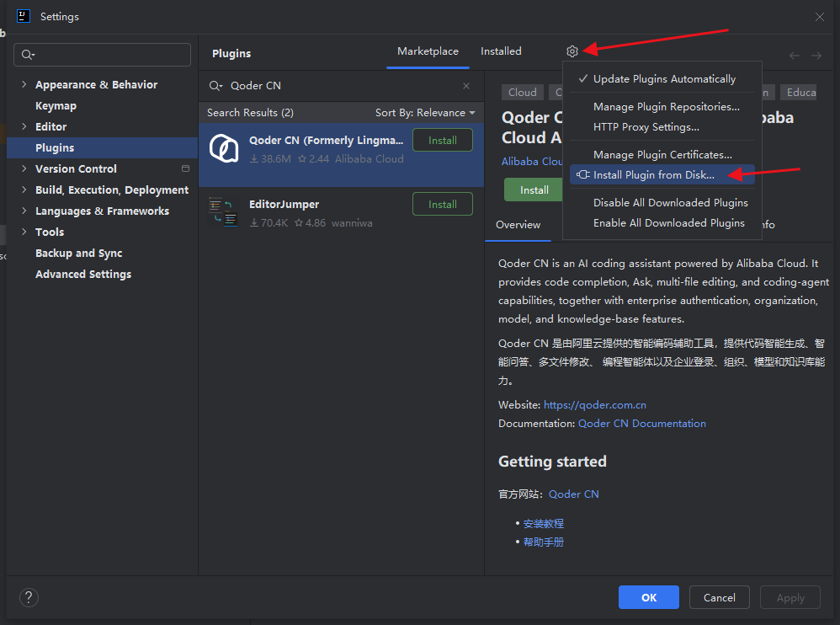This screenshot has height=625, width=840.
Task: Select Backup and Sync settings
Action: tap(79, 253)
